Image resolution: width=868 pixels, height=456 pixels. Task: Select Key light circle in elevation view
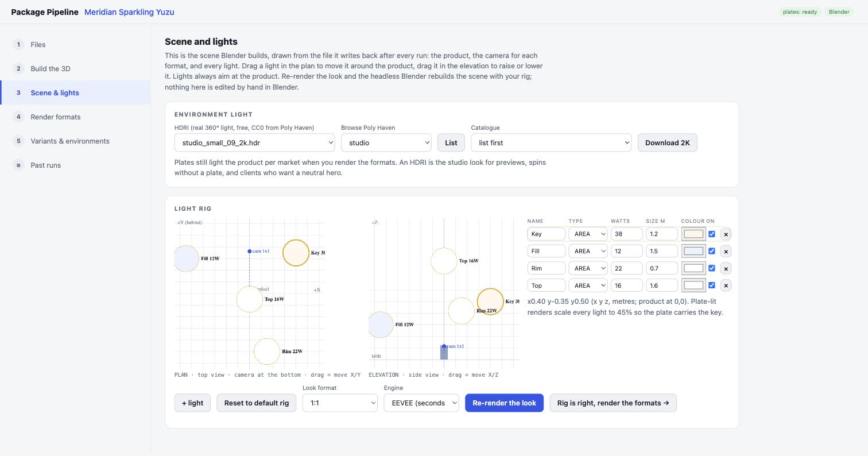pyautogui.click(x=490, y=302)
